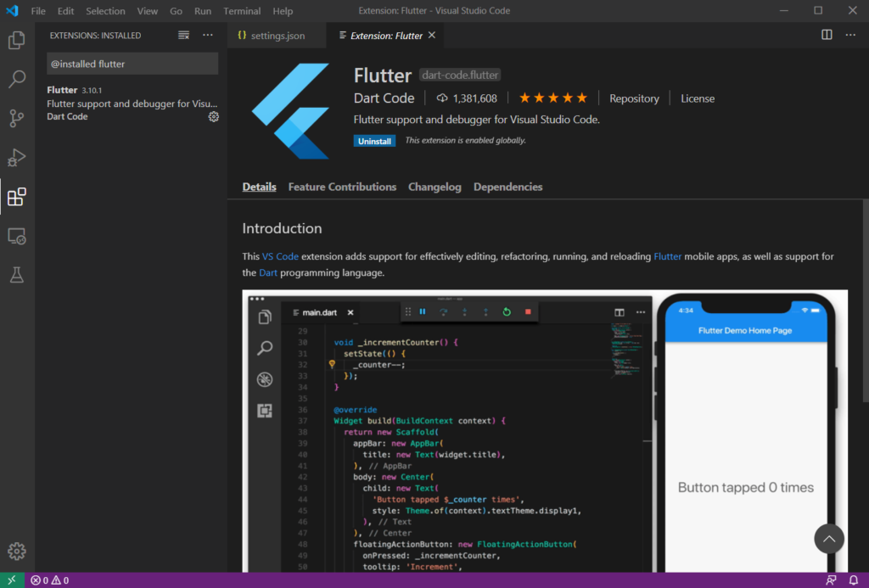
Task: Click the Flutter extension logo
Action: [x=290, y=111]
